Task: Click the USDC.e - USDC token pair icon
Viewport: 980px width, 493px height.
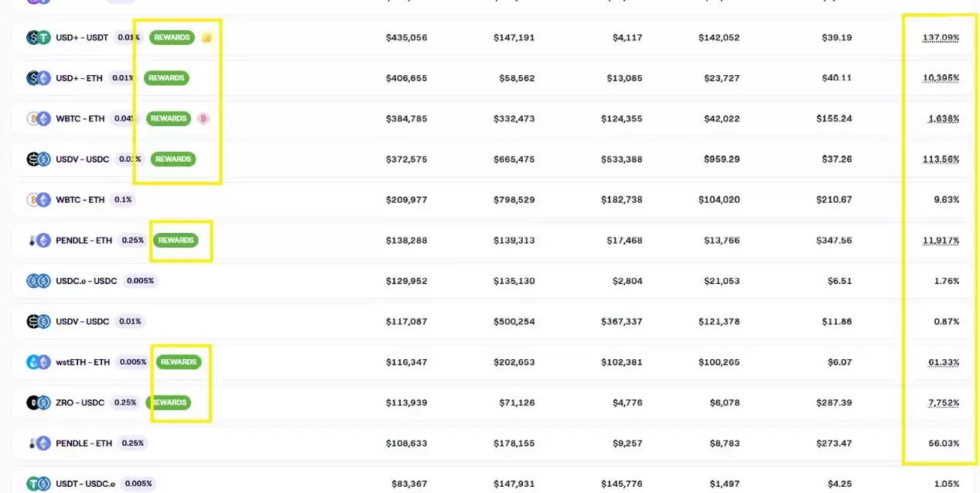Action: click(x=38, y=281)
